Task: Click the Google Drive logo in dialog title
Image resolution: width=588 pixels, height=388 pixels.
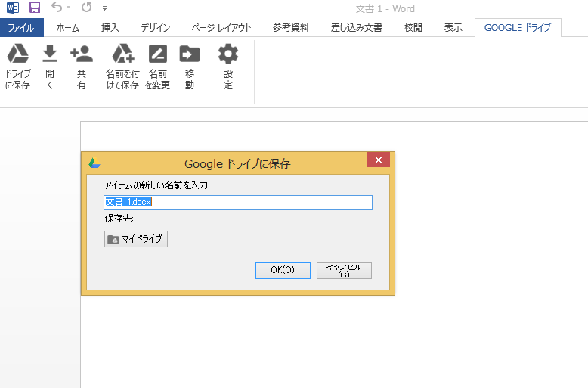Action: click(x=94, y=163)
